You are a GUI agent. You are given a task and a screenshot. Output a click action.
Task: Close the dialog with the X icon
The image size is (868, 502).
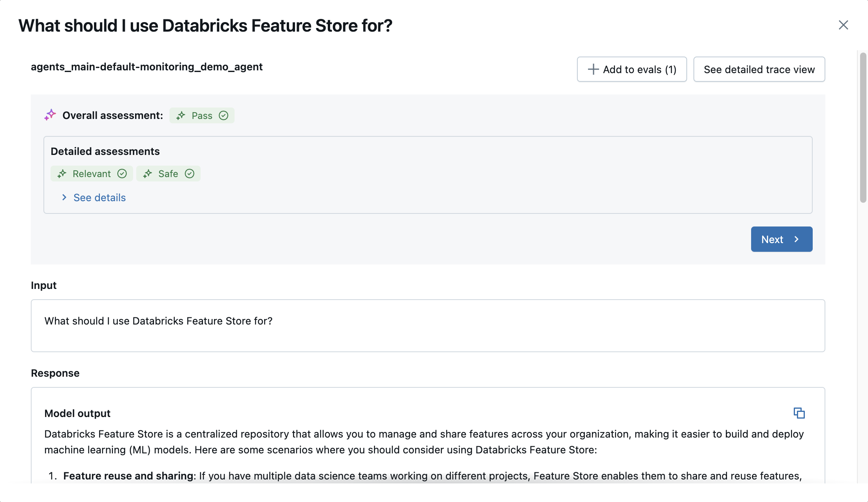tap(843, 25)
